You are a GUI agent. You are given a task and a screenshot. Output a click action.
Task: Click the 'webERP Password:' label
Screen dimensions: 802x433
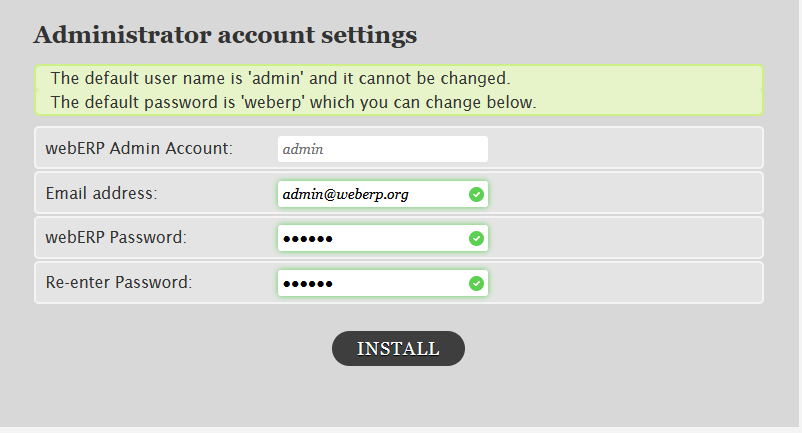117,238
